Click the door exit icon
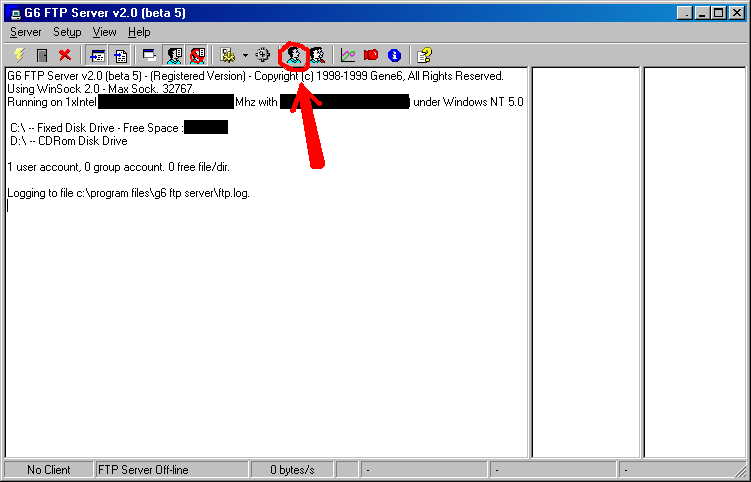 coord(42,55)
